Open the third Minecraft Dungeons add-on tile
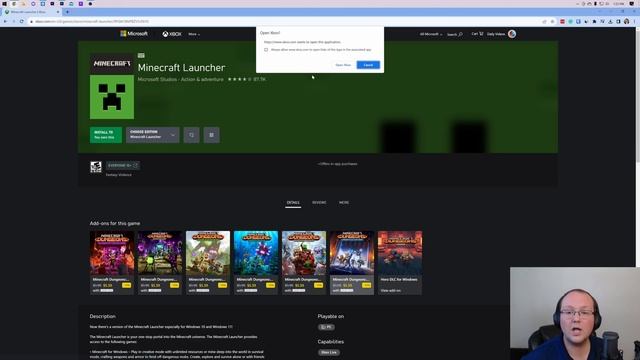This screenshot has width=640, height=360. [208, 262]
